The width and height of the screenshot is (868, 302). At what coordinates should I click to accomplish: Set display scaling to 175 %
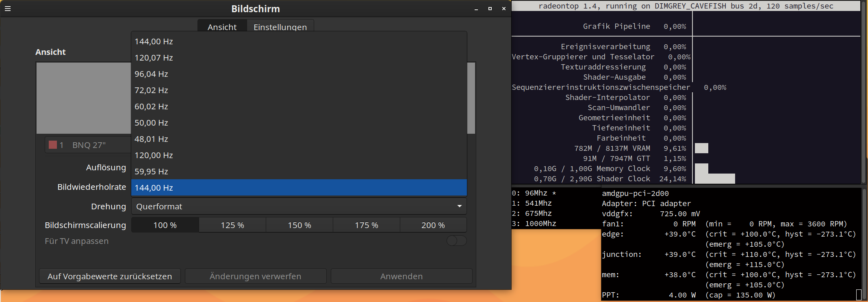367,225
